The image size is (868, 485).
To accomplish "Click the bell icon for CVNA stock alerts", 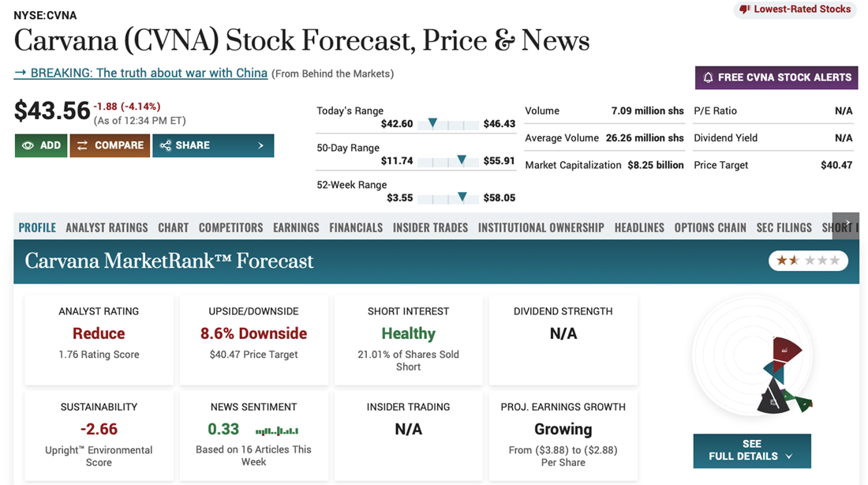I will pyautogui.click(x=708, y=77).
